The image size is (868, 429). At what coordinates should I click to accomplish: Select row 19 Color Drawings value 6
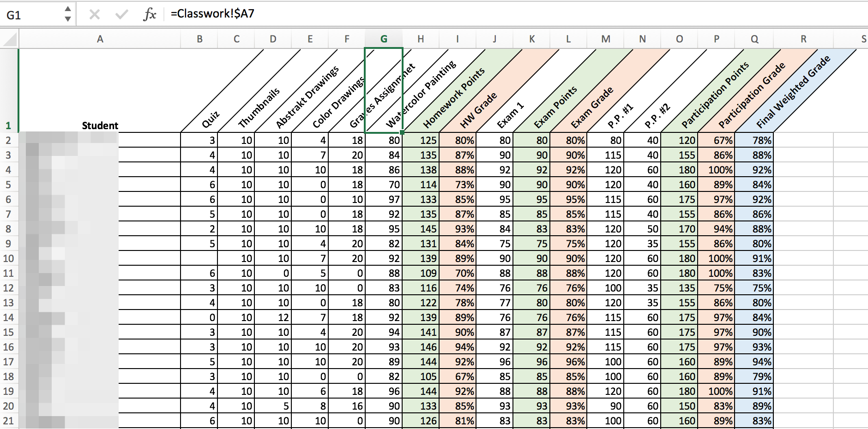tap(310, 391)
